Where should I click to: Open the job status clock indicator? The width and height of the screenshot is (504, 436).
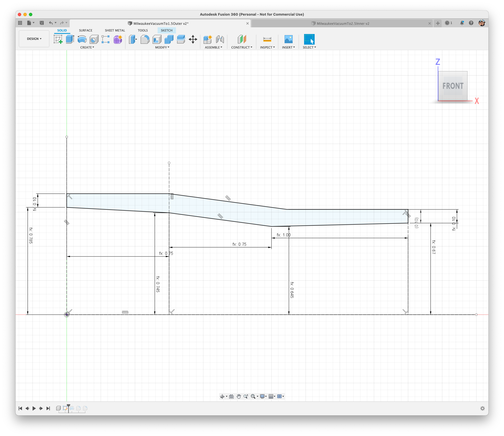click(449, 23)
